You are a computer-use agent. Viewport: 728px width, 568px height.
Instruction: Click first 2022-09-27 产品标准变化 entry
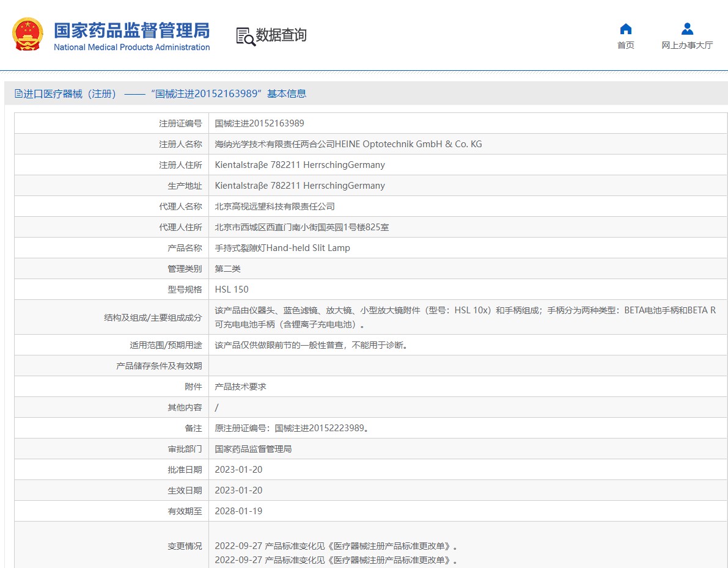coord(336,546)
